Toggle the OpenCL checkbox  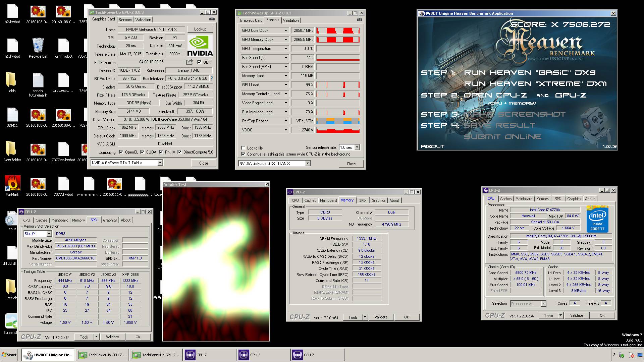tap(121, 152)
